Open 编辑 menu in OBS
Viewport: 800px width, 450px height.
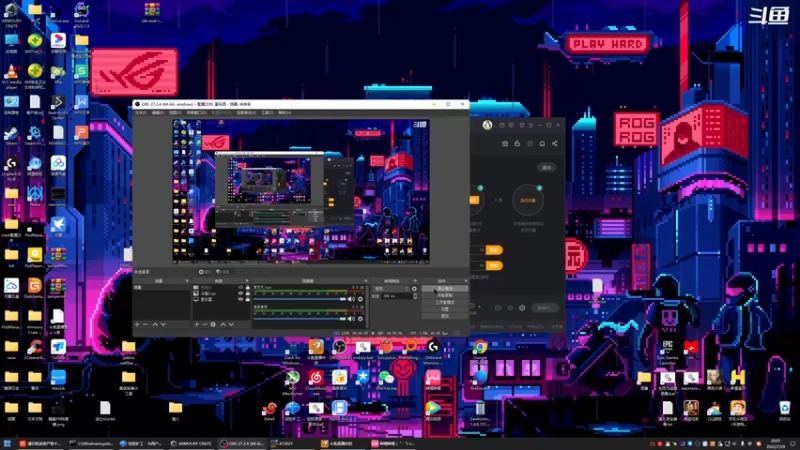(x=158, y=113)
